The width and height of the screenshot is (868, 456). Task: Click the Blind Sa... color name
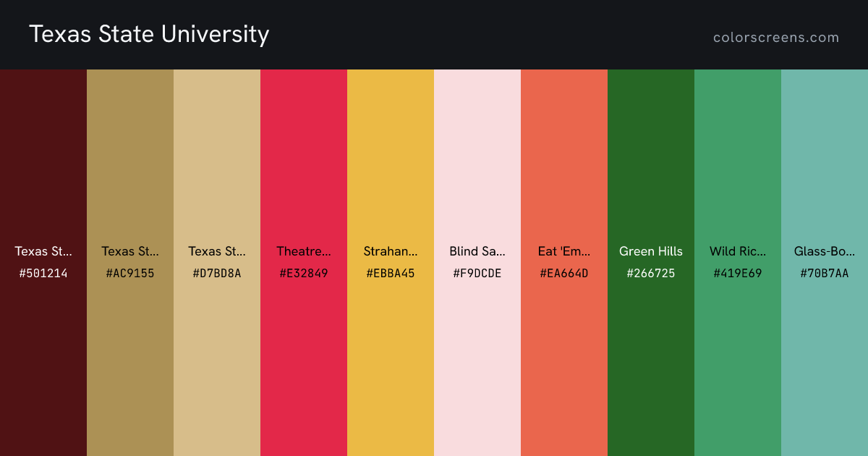click(x=477, y=251)
